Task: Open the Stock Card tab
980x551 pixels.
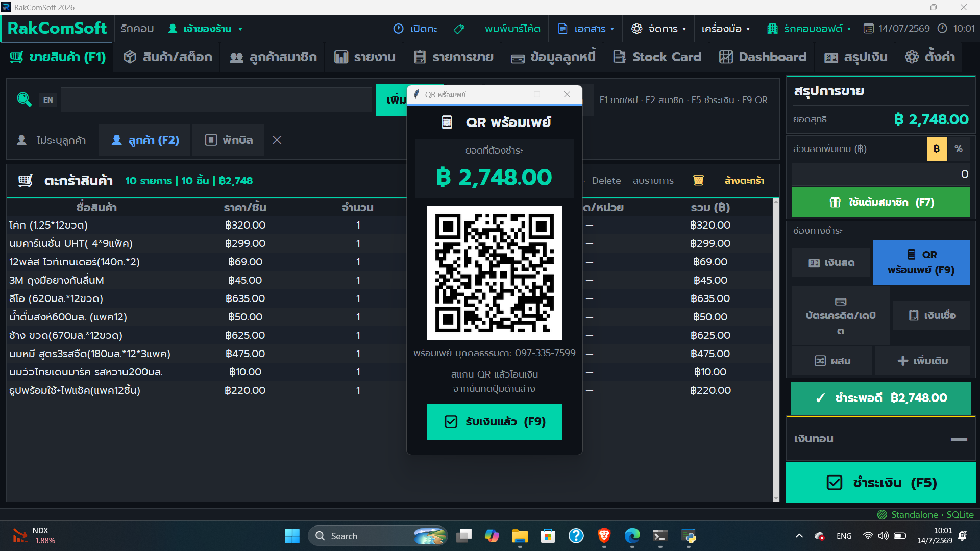Action: coord(657,57)
